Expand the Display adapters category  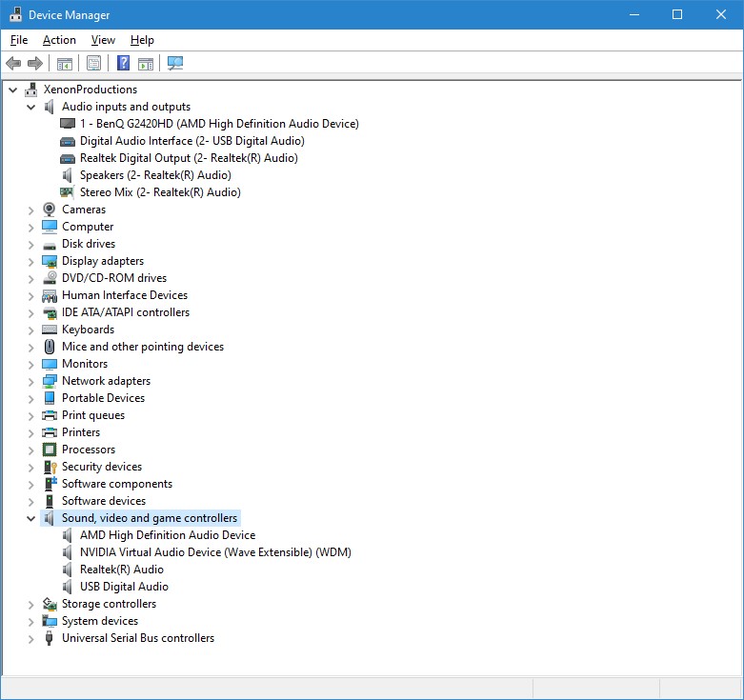31,261
